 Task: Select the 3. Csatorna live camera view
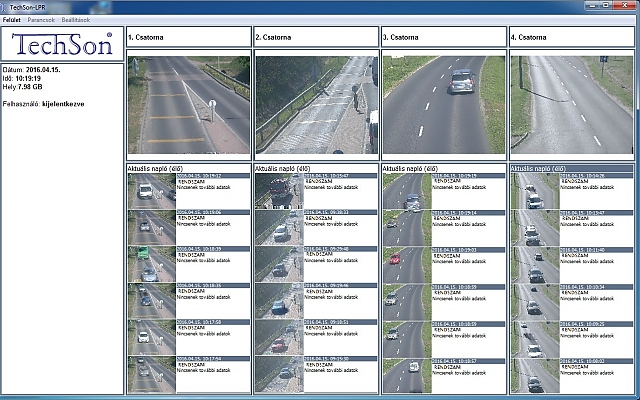pyautogui.click(x=443, y=104)
